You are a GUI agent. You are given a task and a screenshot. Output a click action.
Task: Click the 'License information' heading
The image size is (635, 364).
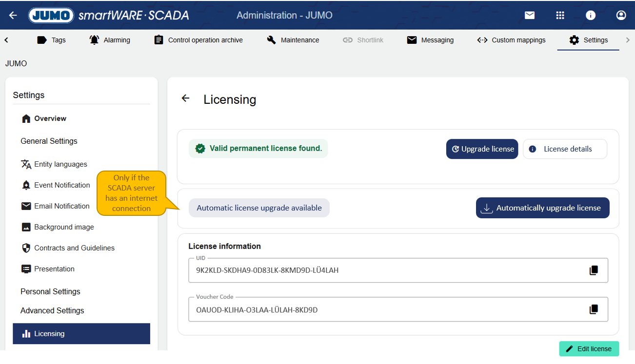click(x=225, y=246)
